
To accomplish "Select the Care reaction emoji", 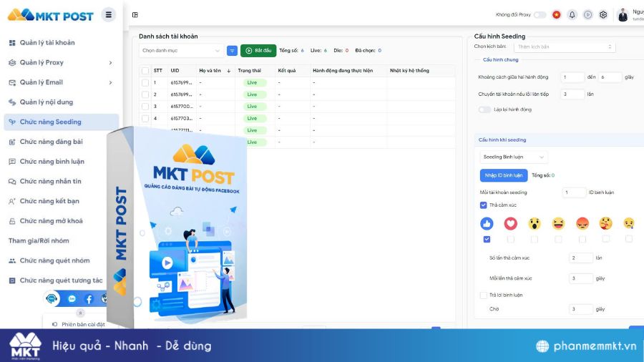I will (x=605, y=224).
